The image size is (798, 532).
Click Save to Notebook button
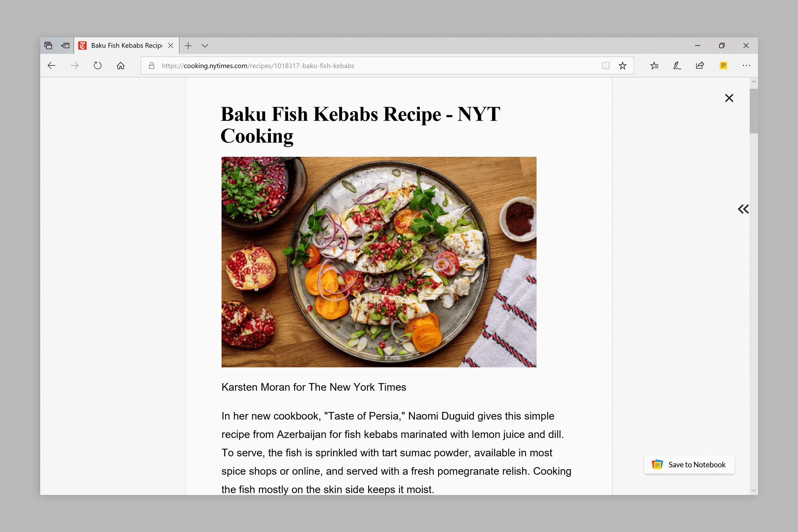[689, 465]
